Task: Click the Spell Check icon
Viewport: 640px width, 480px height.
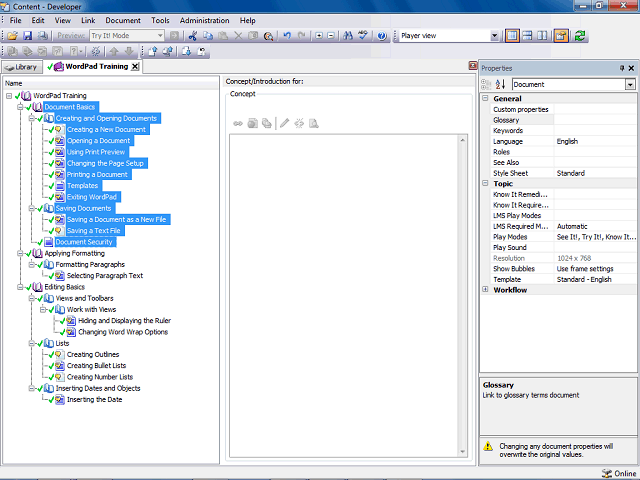Action: tap(363, 36)
